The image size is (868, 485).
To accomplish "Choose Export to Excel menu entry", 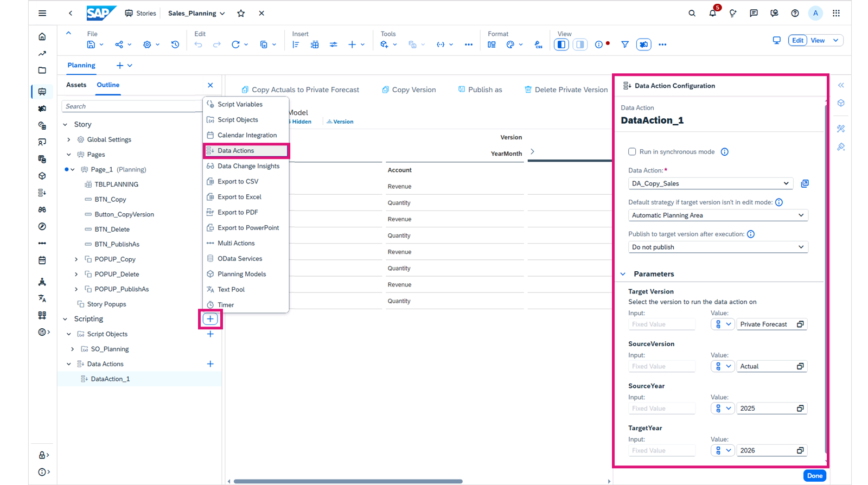I will pyautogui.click(x=246, y=197).
